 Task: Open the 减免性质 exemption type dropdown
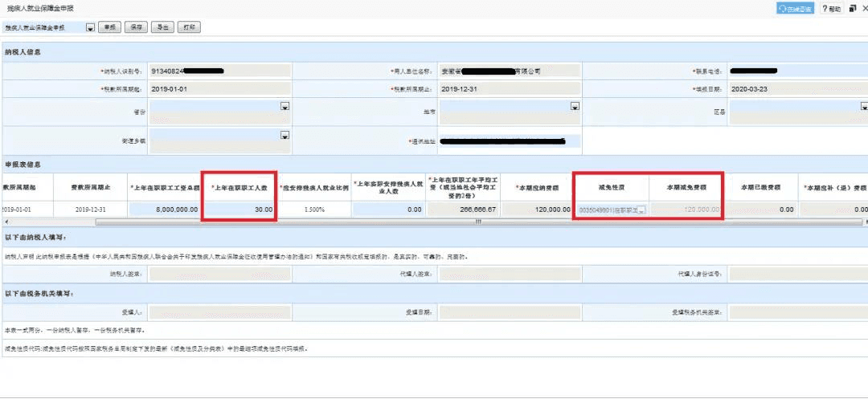point(641,210)
